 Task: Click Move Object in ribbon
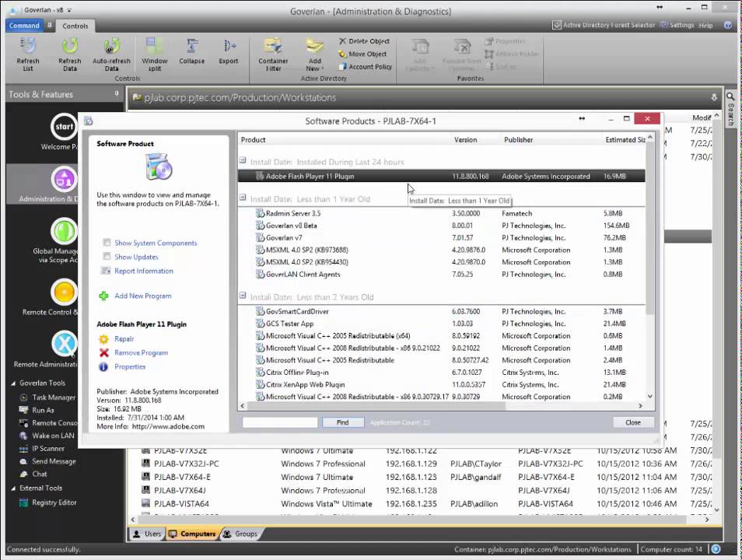coord(362,54)
